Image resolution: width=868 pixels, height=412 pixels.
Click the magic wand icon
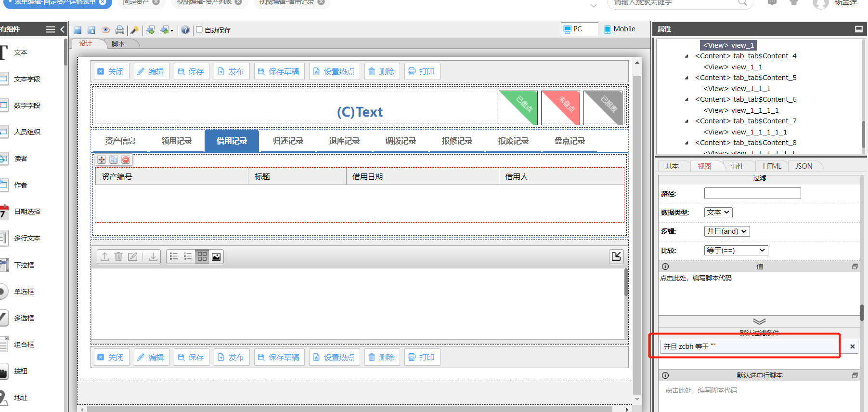pyautogui.click(x=135, y=30)
